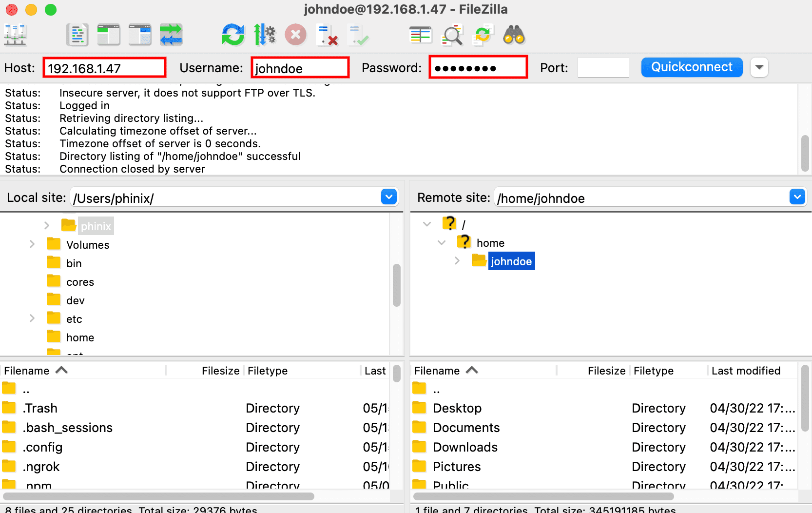Select home folder in remote tree
Screen dimensions: 812x513
point(490,243)
